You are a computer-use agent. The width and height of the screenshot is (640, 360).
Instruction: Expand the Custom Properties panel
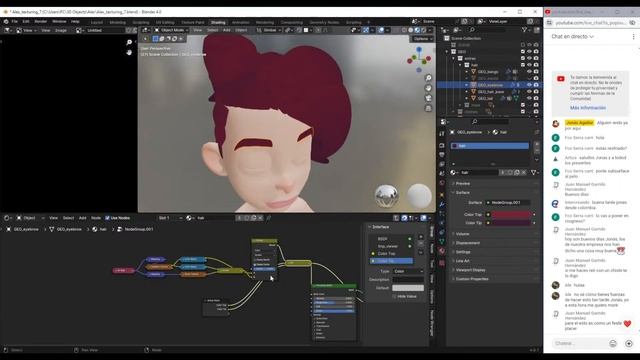pyautogui.click(x=472, y=279)
